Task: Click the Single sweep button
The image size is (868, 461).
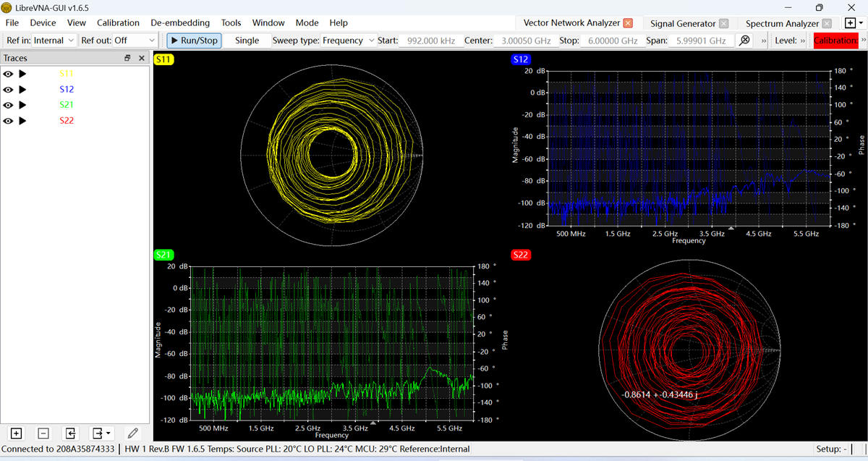Action: (x=247, y=41)
